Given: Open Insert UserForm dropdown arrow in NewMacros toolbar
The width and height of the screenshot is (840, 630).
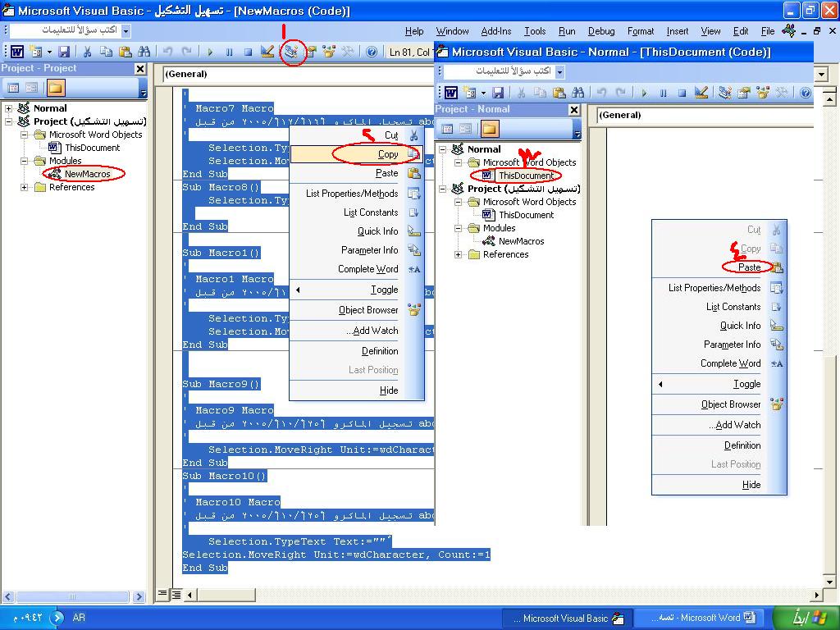Looking at the screenshot, I should point(49,52).
